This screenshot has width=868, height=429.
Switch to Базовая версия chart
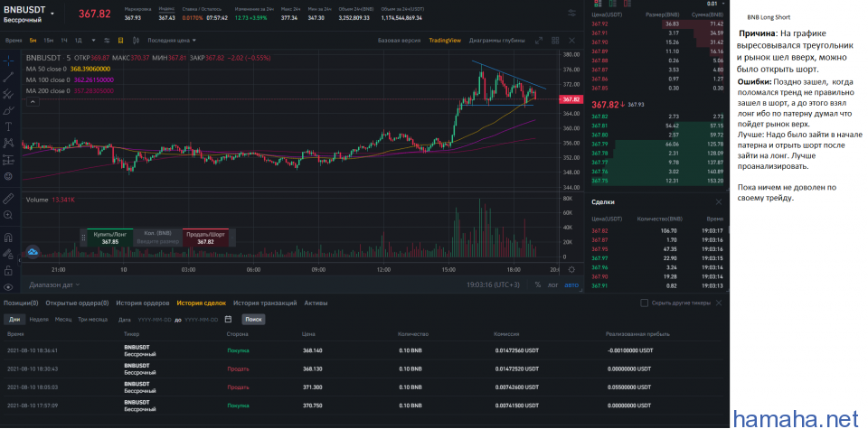click(x=399, y=41)
